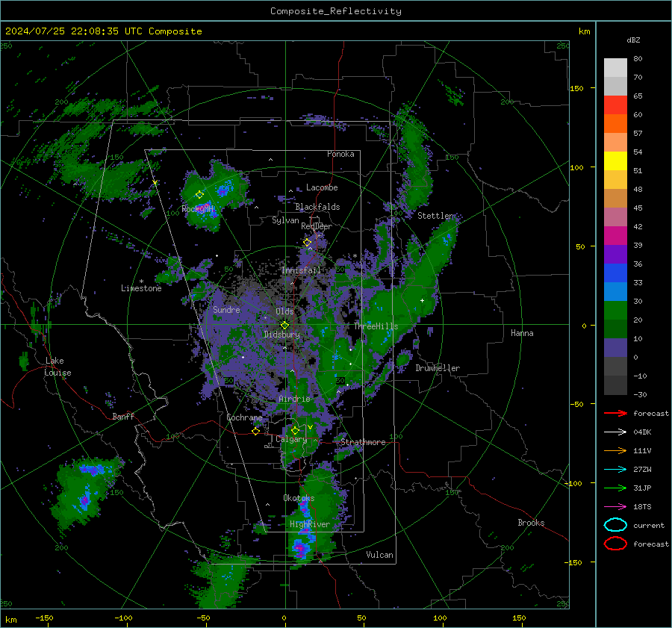Click the Stettler city label

(435, 216)
